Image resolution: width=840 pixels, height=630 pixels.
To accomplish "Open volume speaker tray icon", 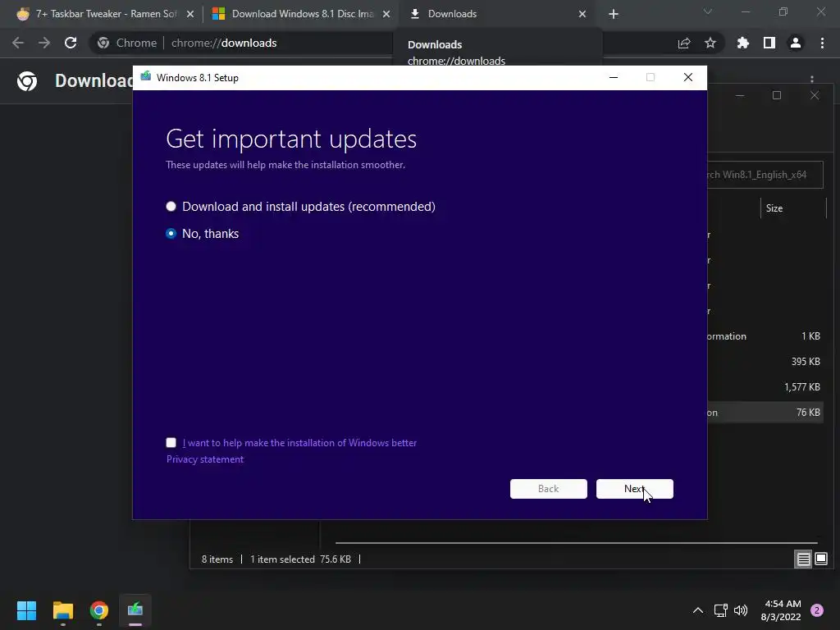I will [x=741, y=610].
